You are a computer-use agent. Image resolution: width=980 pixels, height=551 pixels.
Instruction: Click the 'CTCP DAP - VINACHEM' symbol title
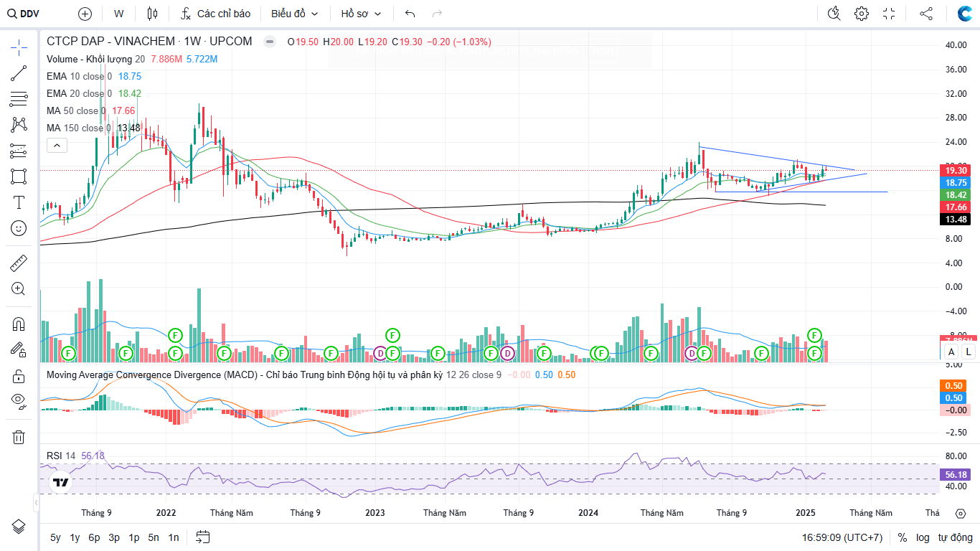[109, 42]
